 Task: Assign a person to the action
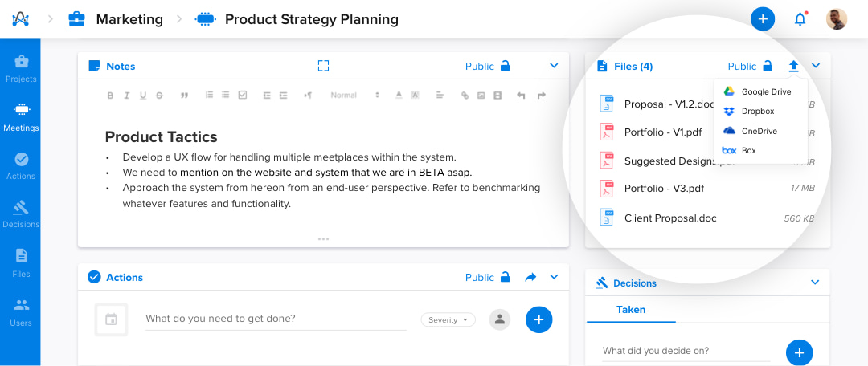click(x=500, y=319)
